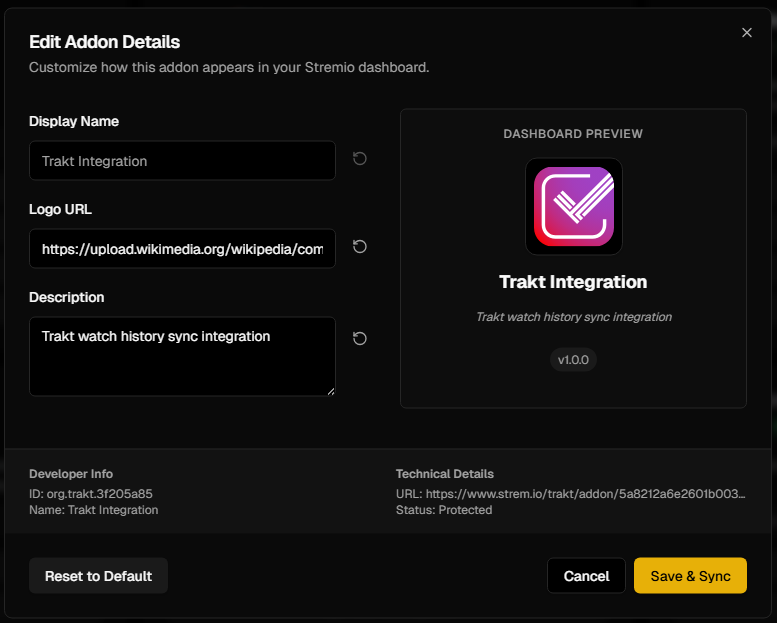Image resolution: width=777 pixels, height=623 pixels.
Task: Click into the Display Name input
Action: [x=182, y=161]
